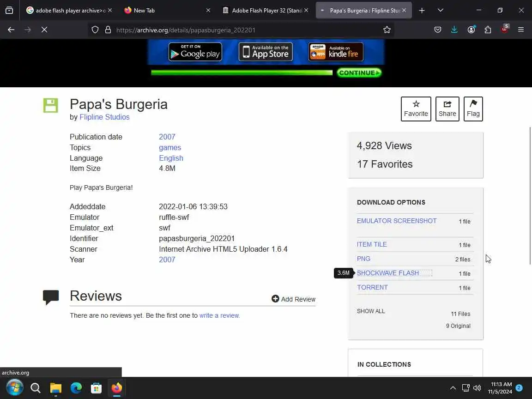Click the Reviews speech bubble icon

click(50, 297)
